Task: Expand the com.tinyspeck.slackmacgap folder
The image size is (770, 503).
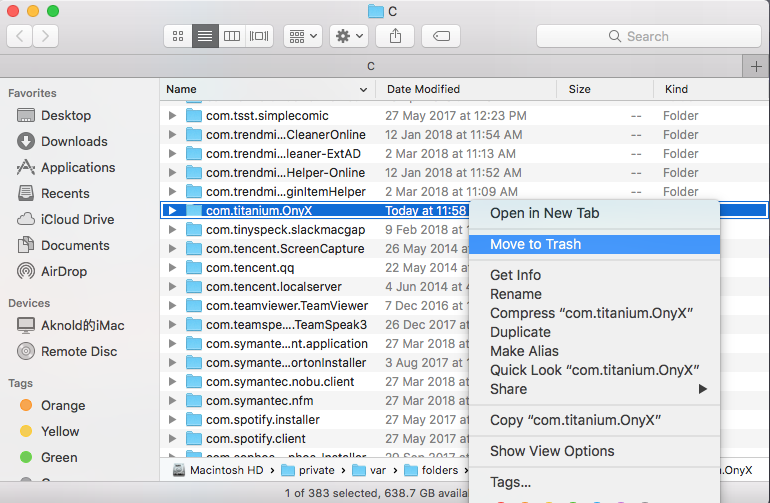Action: click(172, 230)
